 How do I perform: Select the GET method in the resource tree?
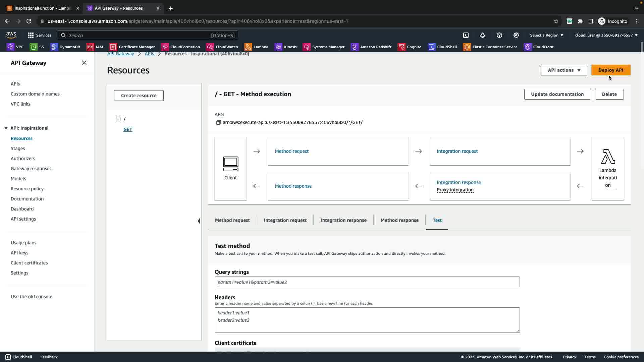(128, 129)
